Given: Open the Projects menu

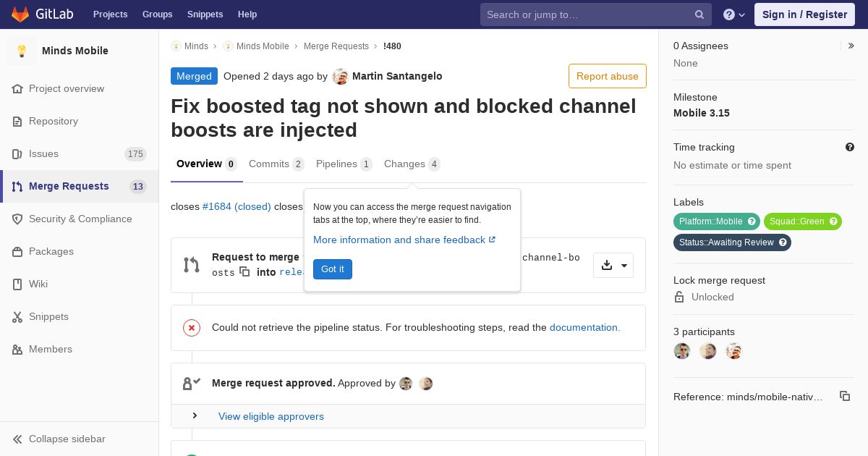Looking at the screenshot, I should (x=110, y=14).
